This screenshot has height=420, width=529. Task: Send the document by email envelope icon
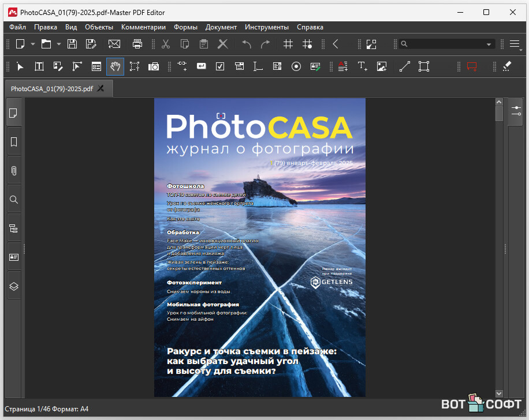114,44
